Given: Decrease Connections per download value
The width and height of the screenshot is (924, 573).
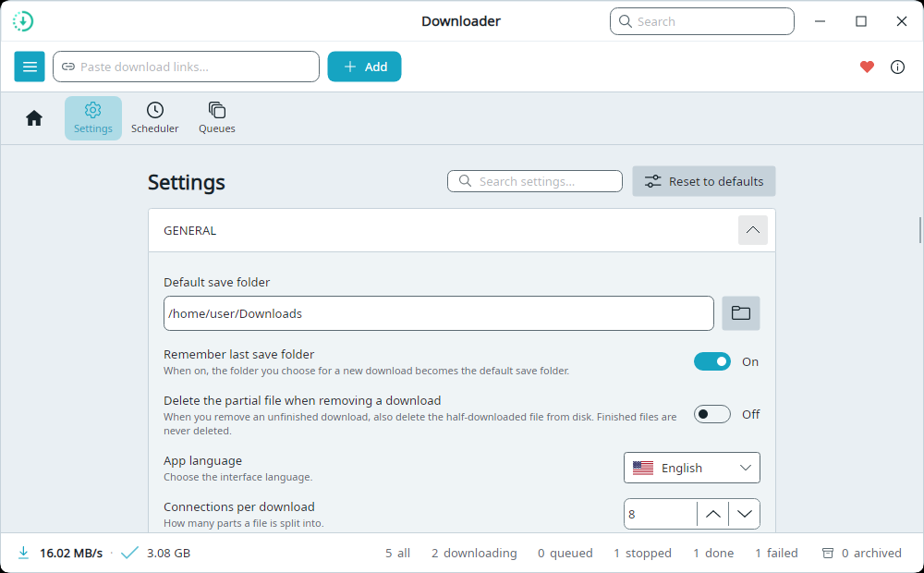Looking at the screenshot, I should point(744,514).
